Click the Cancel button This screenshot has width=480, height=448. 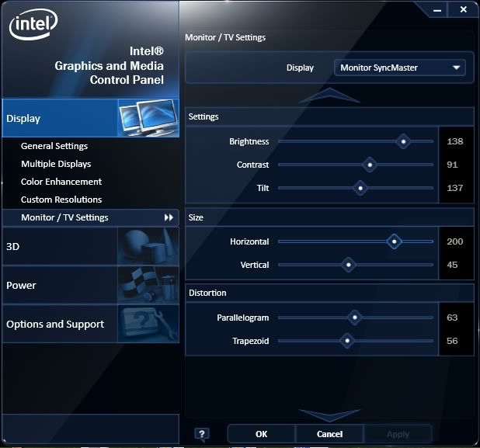[329, 434]
